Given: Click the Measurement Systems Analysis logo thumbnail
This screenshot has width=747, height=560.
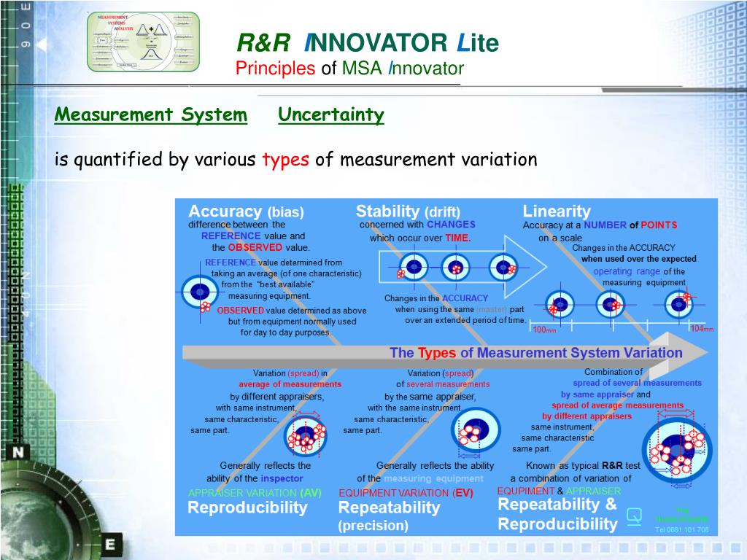Looking at the screenshot, I should [x=143, y=42].
